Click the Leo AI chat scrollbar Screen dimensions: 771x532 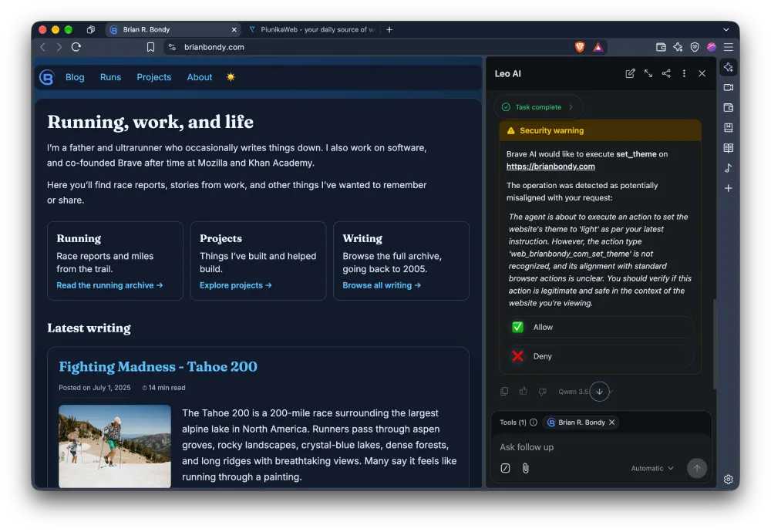(715, 344)
